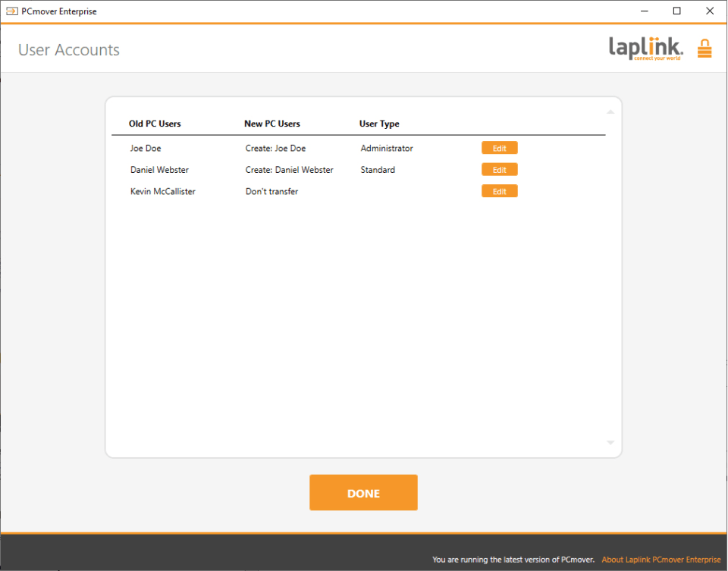The width and height of the screenshot is (728, 571).
Task: Click the Don't transfer entry
Action: pos(271,192)
